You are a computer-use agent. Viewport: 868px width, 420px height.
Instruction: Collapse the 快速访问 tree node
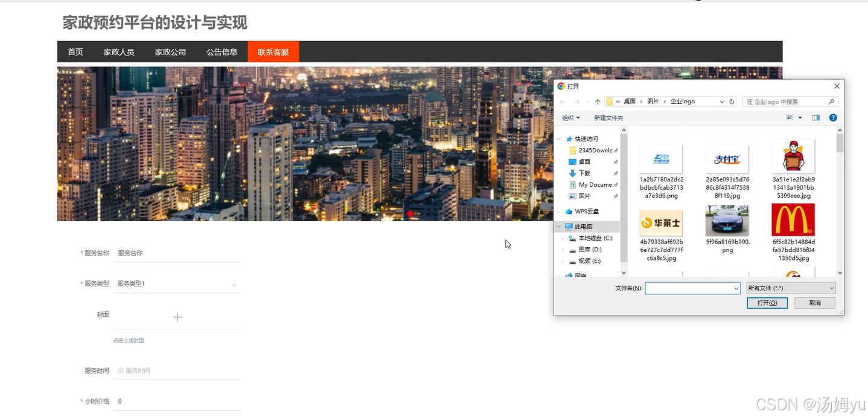click(x=559, y=139)
